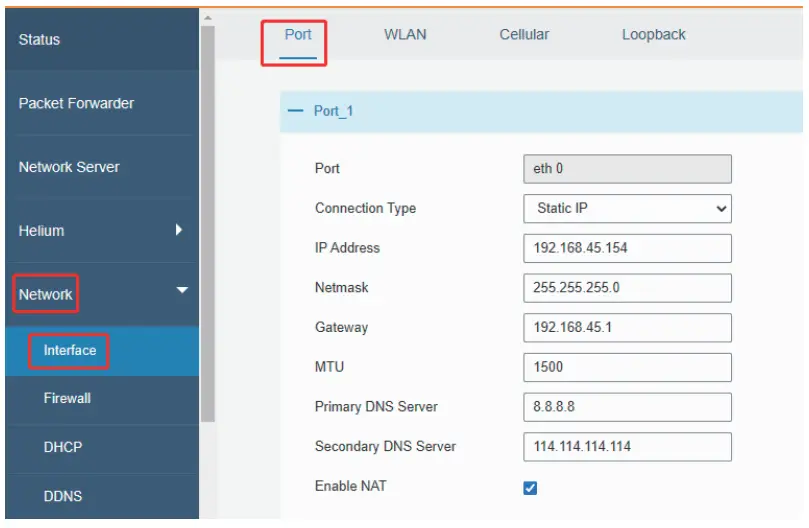Image resolution: width=809 pixels, height=528 pixels.
Task: Select the Helium sidebar entry
Action: [41, 231]
